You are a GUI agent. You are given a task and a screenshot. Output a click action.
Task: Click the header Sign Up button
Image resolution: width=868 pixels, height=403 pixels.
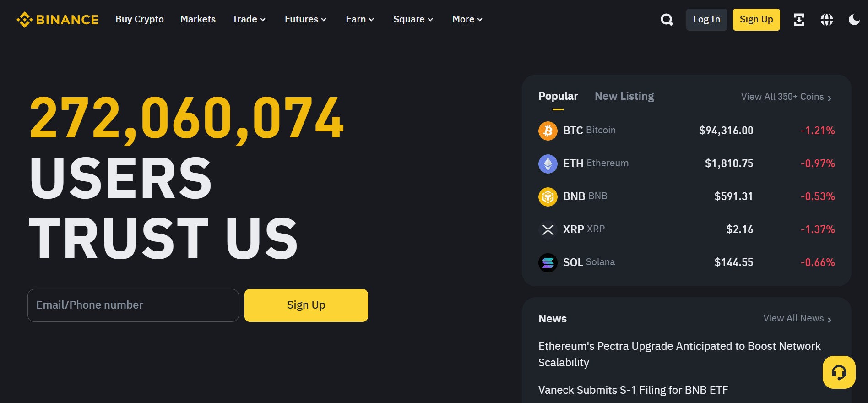click(x=756, y=20)
